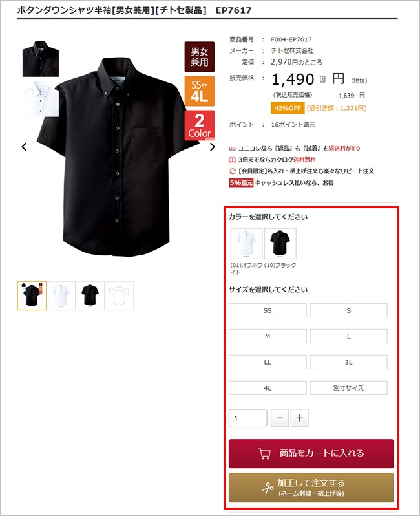Pick the off-white color swatch
The image size is (420, 516).
[246, 244]
